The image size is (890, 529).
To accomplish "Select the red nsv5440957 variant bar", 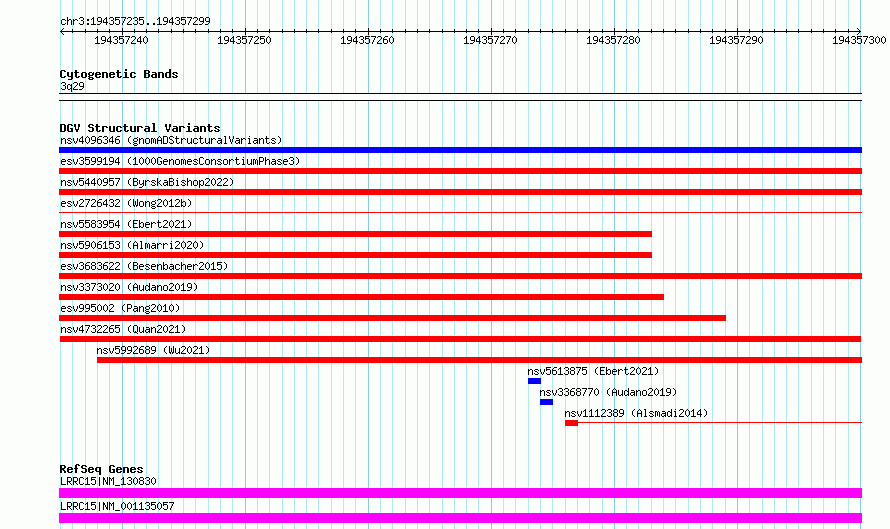I will pyautogui.click(x=460, y=192).
